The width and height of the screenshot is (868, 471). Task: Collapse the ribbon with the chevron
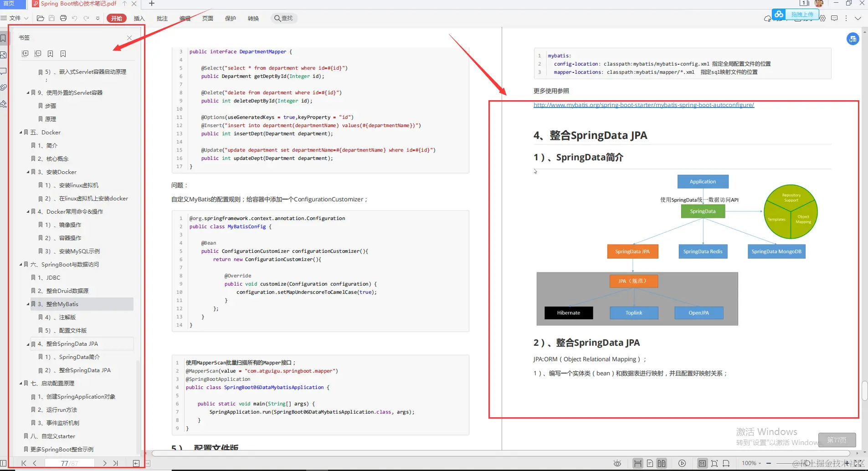tap(858, 18)
